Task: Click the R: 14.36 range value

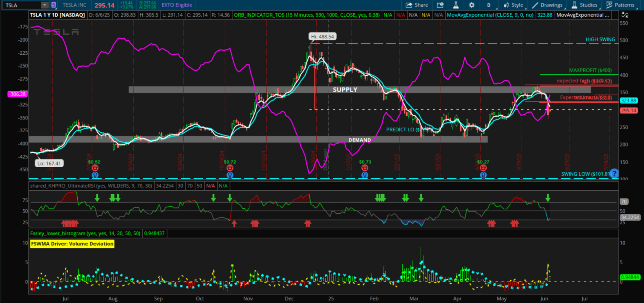Action: tap(220, 15)
